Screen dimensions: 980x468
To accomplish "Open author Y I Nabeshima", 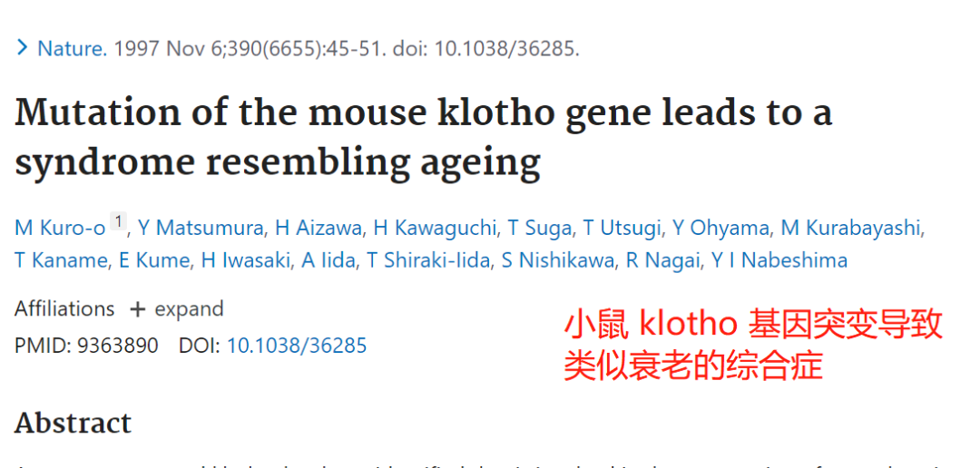I will pos(779,260).
